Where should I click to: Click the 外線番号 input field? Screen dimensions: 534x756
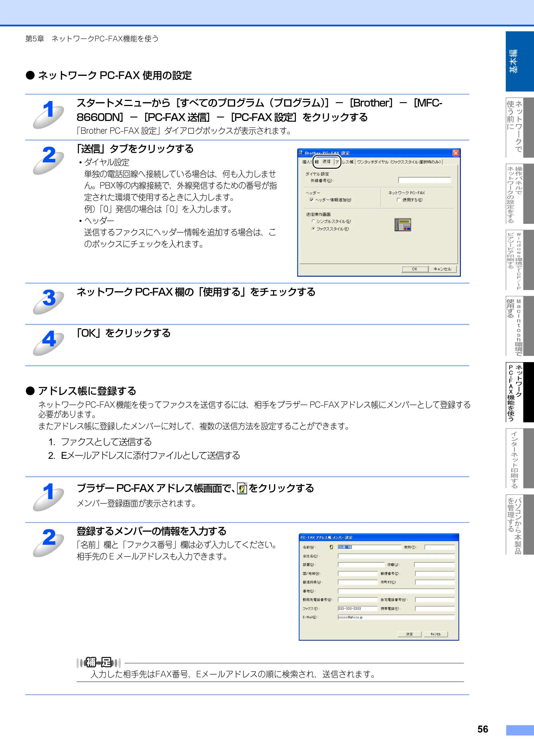tap(424, 180)
